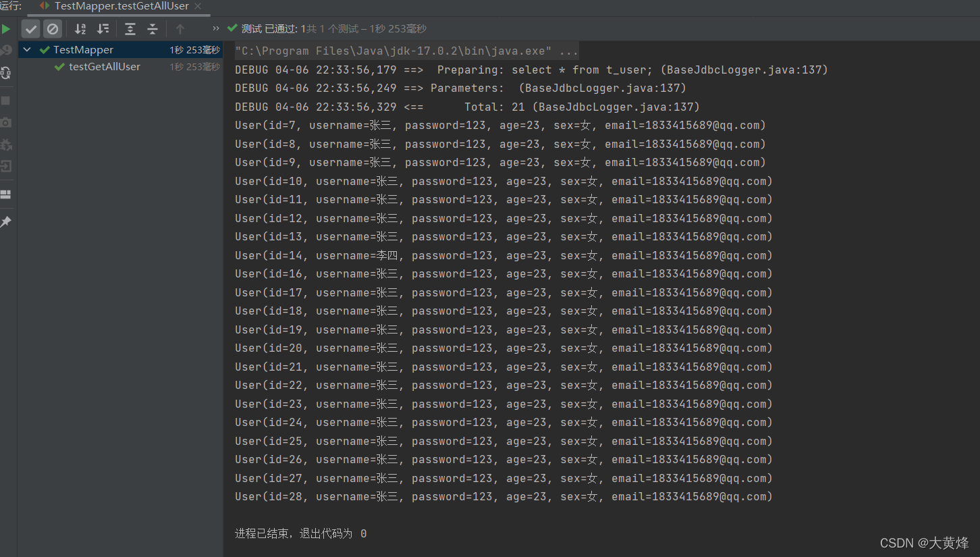Collapse all test nodes
Screen dimensions: 980x557
point(153,29)
